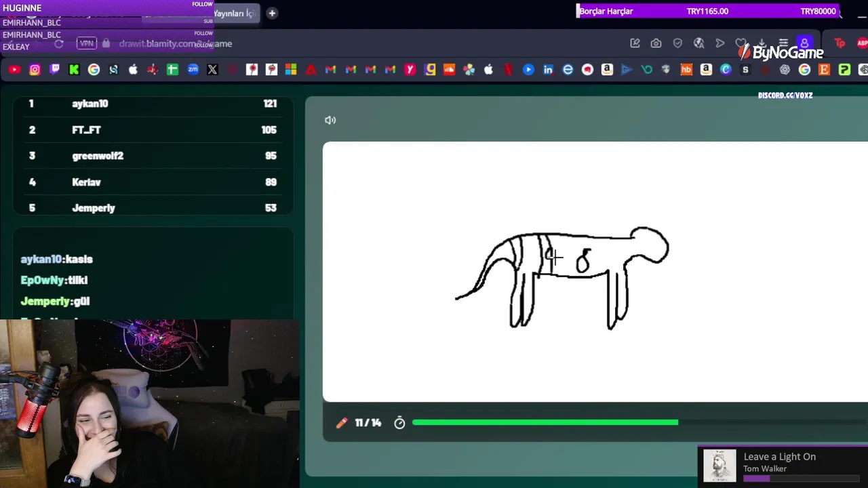The image size is (868, 488).
Task: Open the Etsy bookmark icon
Action: tap(825, 69)
